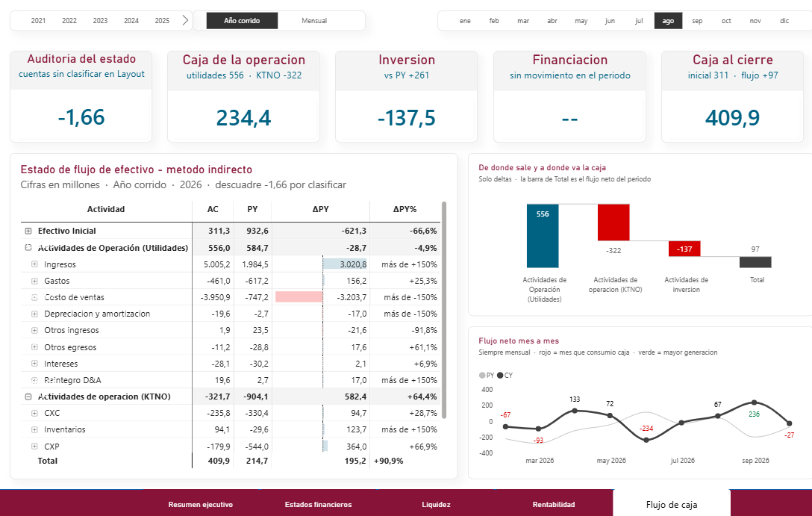Pick month jul in the month slicer
The image size is (812, 516).
pos(639,21)
